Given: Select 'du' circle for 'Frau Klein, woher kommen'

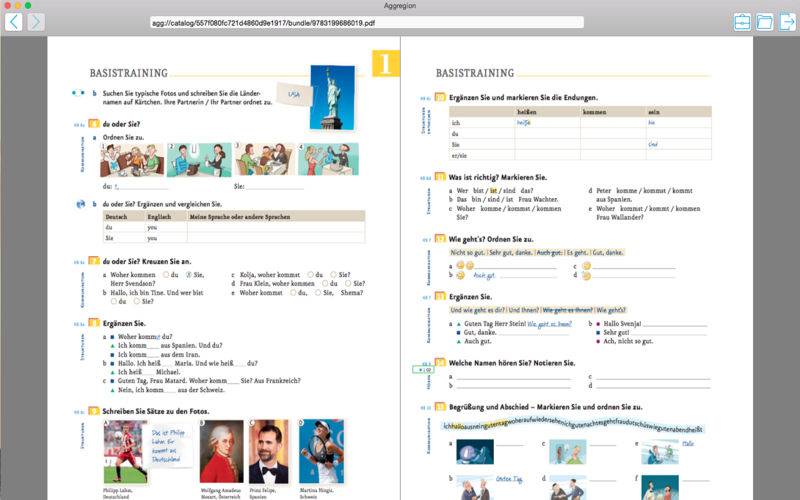Looking at the screenshot, I should click(325, 284).
